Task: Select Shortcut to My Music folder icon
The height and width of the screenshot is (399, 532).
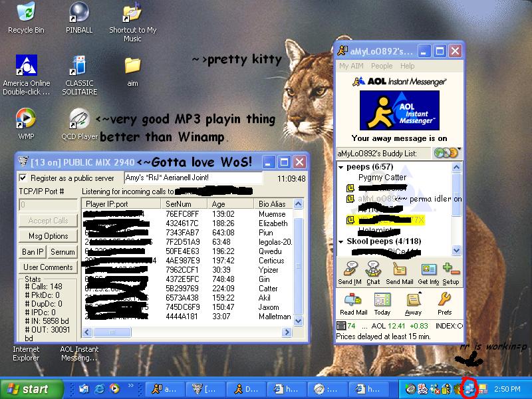Action: [x=132, y=11]
